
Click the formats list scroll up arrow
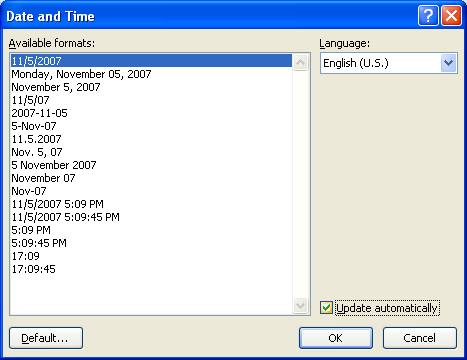click(300, 62)
